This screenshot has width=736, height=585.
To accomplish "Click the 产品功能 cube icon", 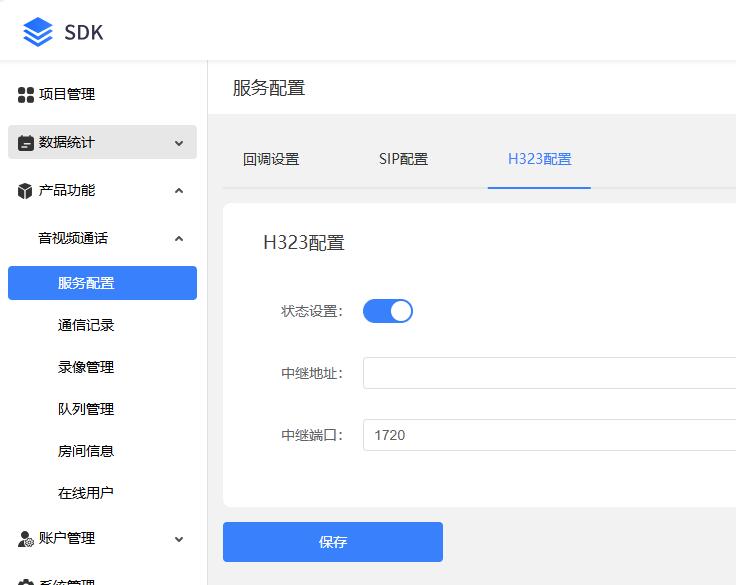I will pyautogui.click(x=25, y=191).
